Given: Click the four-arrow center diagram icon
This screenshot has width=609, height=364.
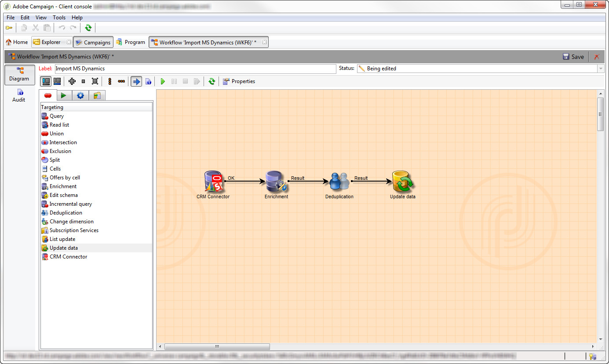Looking at the screenshot, I should [72, 81].
